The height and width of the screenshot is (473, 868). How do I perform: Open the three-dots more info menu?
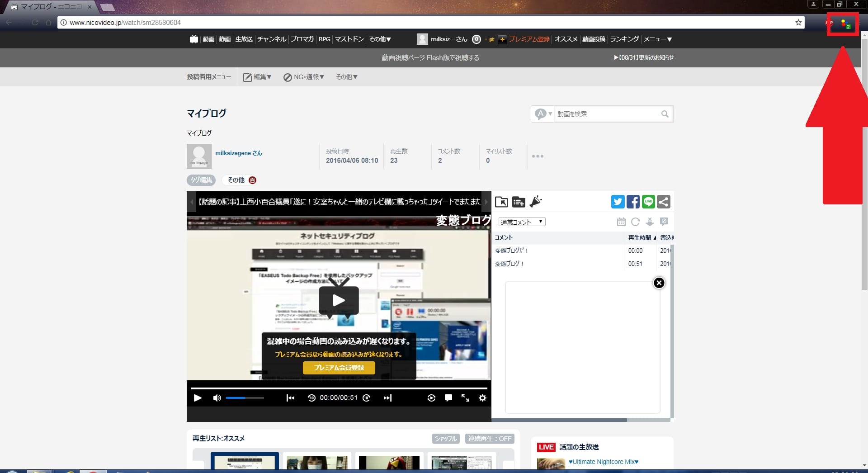pyautogui.click(x=538, y=156)
